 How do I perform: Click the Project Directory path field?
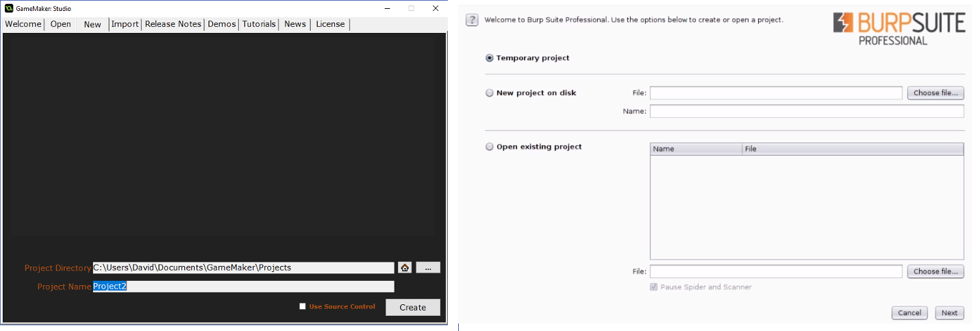[x=244, y=268]
